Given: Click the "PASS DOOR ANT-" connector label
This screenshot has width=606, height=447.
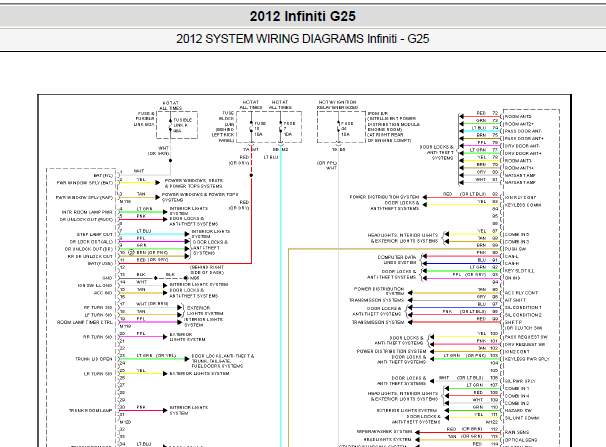Looking at the screenshot, I should (524, 131).
